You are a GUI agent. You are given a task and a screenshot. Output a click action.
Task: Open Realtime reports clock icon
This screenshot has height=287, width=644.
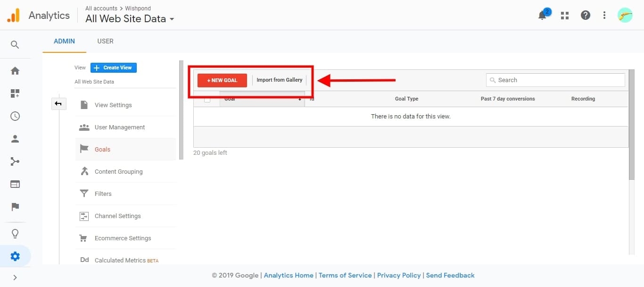pyautogui.click(x=15, y=116)
